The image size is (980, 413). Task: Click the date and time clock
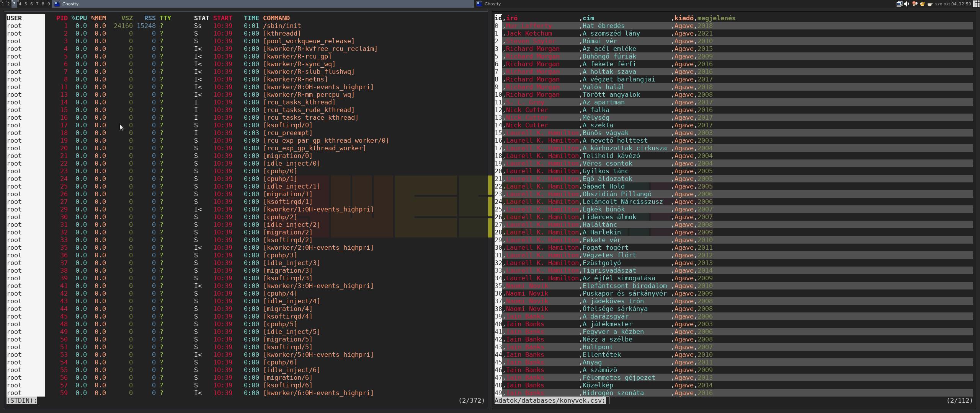pyautogui.click(x=953, y=4)
